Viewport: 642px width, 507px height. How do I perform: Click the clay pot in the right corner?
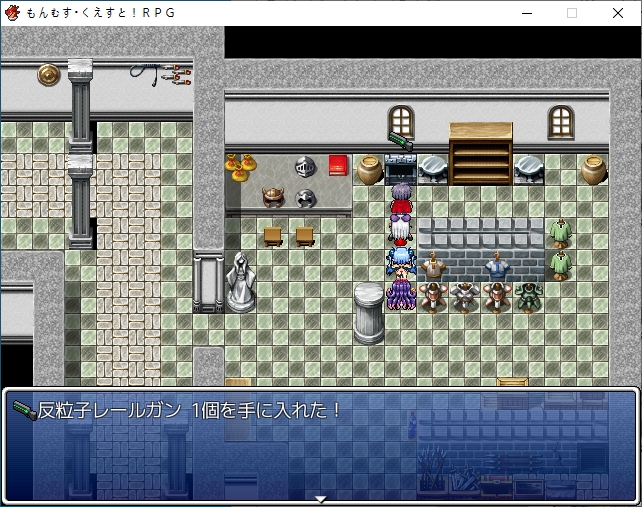tap(593, 170)
